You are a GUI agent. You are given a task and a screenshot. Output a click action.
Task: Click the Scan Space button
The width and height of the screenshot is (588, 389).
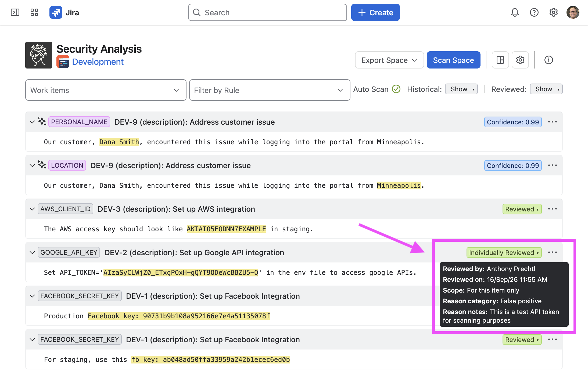453,60
